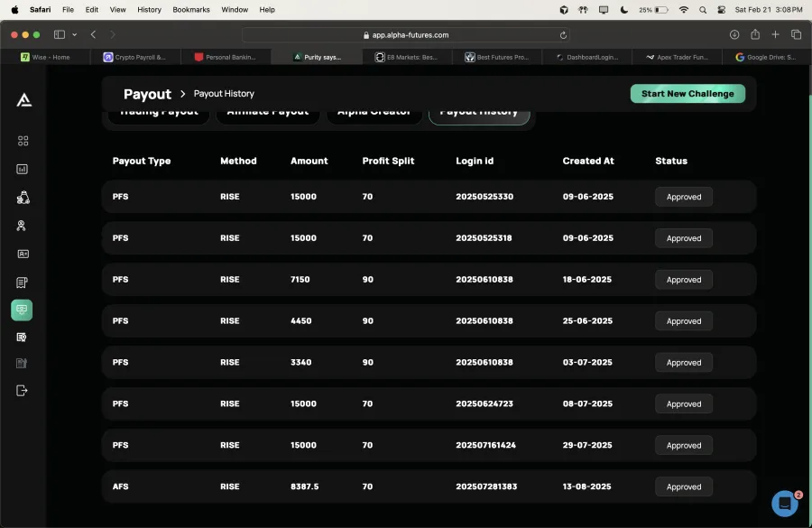The width and height of the screenshot is (812, 528).
Task: Reload the page in address bar
Action: [563, 35]
